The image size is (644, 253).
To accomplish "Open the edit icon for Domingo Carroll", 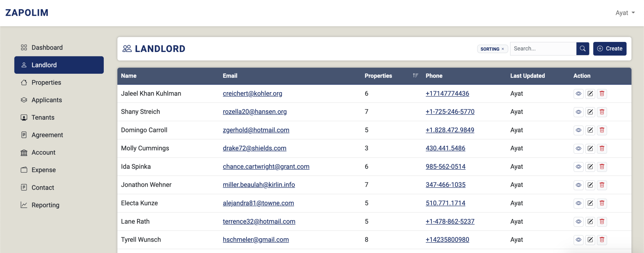I will pyautogui.click(x=590, y=130).
